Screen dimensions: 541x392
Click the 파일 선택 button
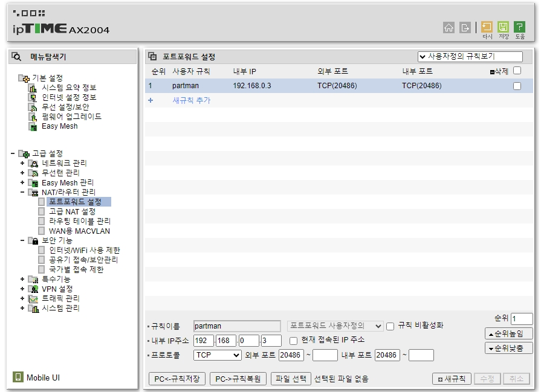click(291, 379)
